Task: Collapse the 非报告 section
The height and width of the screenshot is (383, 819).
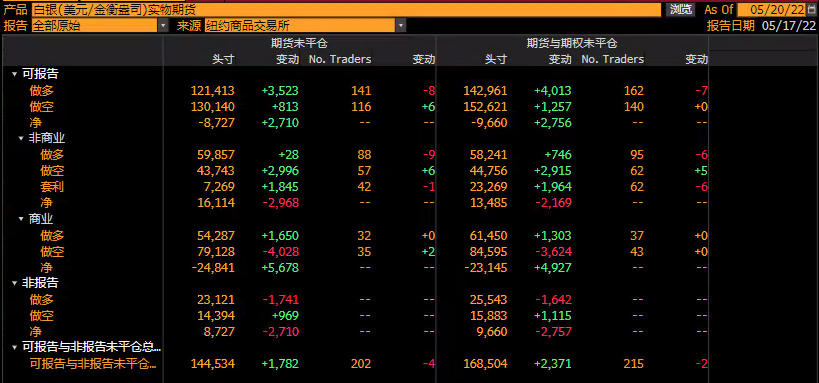Action: pyautogui.click(x=14, y=283)
